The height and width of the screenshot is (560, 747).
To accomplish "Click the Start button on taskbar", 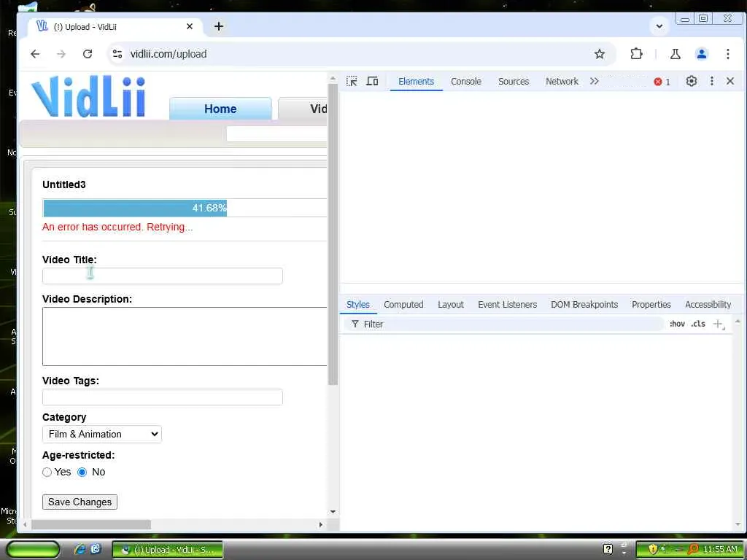I will click(34, 550).
